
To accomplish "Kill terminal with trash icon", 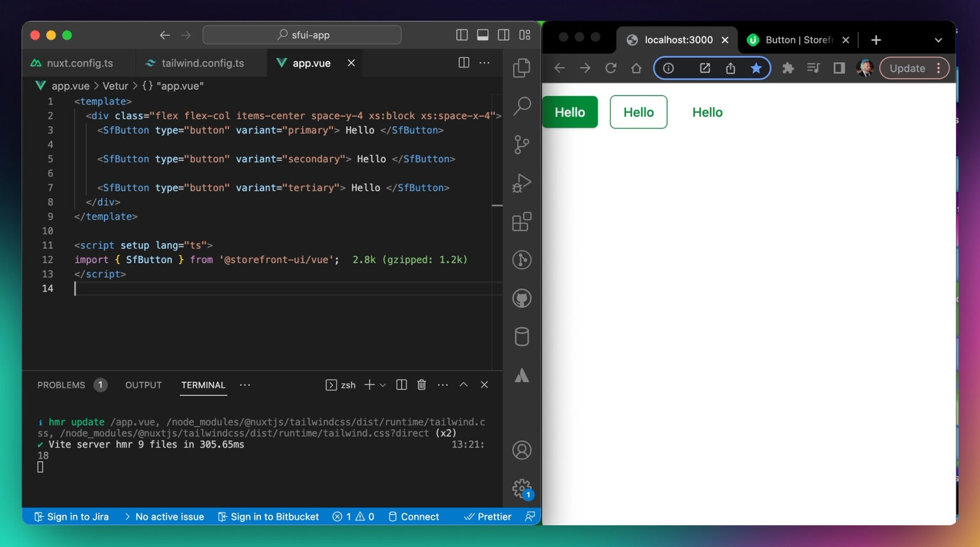I will click(x=422, y=385).
